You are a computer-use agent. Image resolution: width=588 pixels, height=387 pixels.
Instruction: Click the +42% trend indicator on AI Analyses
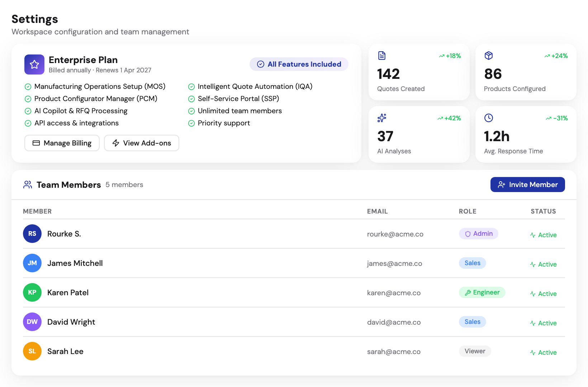(450, 118)
